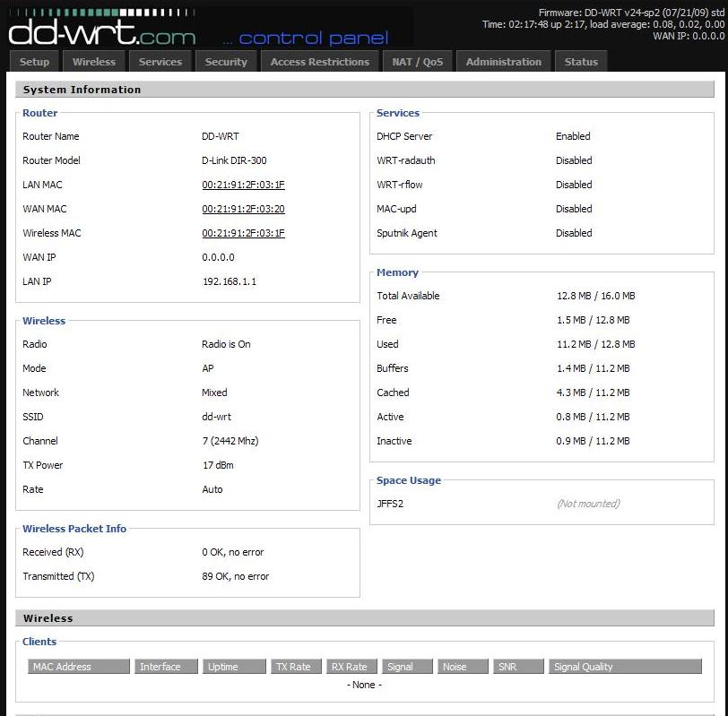Click the Rate value Auto
728x716 pixels.
point(212,489)
